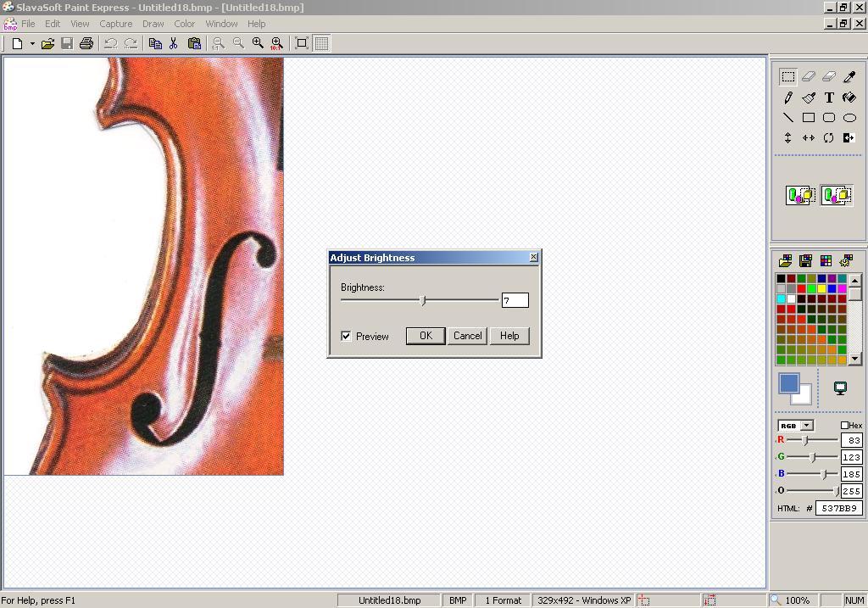Select the Ellipse drawing tool
The height and width of the screenshot is (608, 868).
(x=849, y=118)
